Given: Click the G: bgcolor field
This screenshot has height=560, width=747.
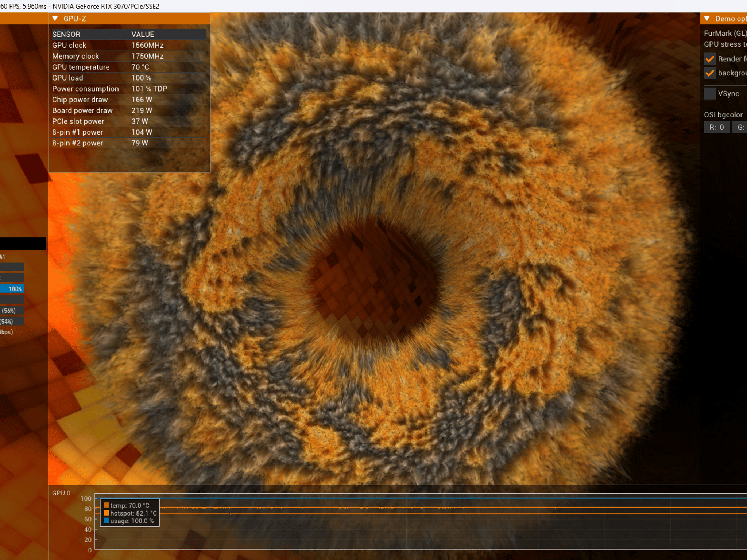Looking at the screenshot, I should tap(740, 127).
